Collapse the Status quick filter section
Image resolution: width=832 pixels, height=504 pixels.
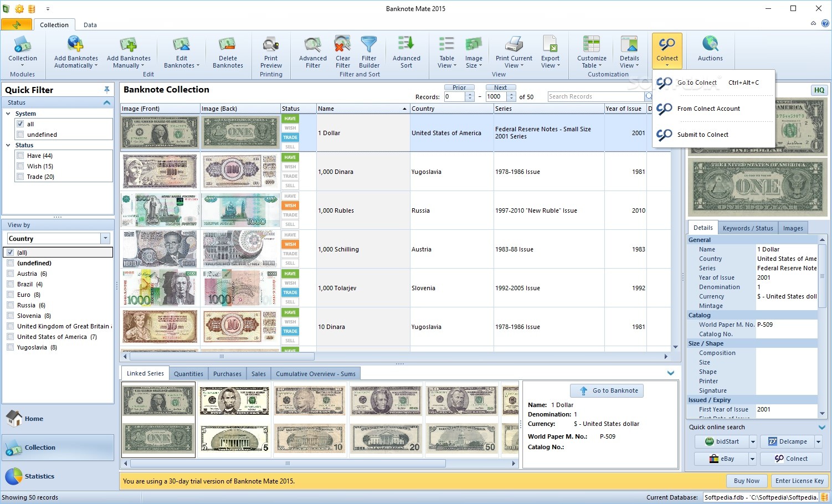click(107, 102)
